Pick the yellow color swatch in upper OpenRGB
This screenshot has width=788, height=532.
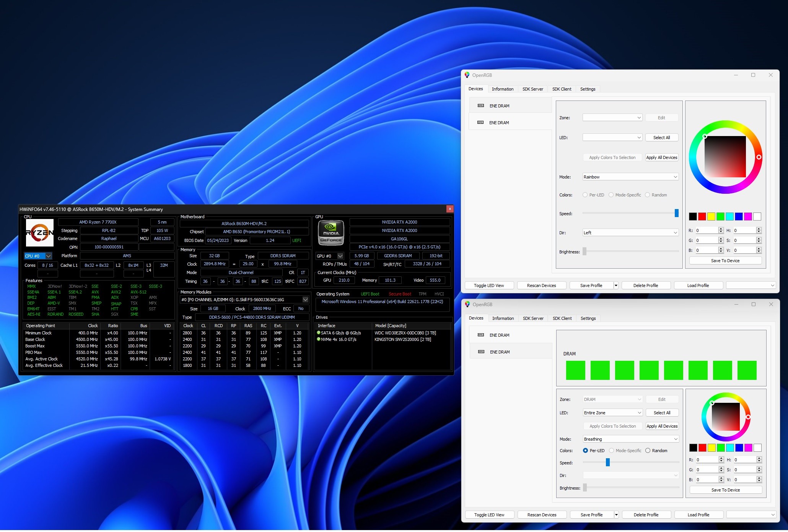click(711, 217)
